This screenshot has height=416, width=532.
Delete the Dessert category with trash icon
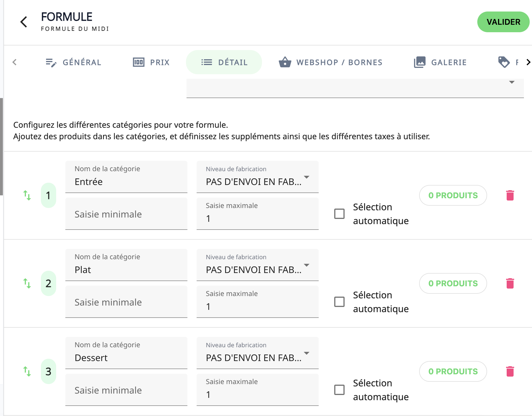coord(510,371)
